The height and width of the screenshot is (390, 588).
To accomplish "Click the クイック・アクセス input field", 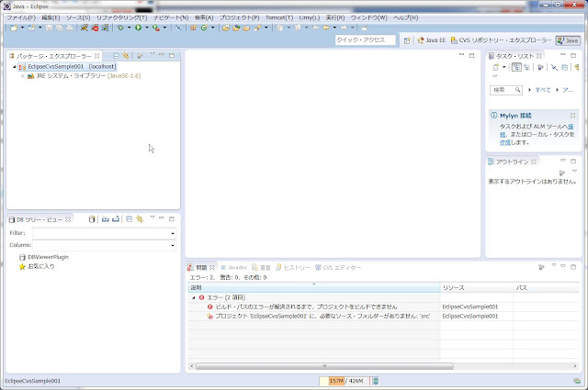I will click(366, 40).
